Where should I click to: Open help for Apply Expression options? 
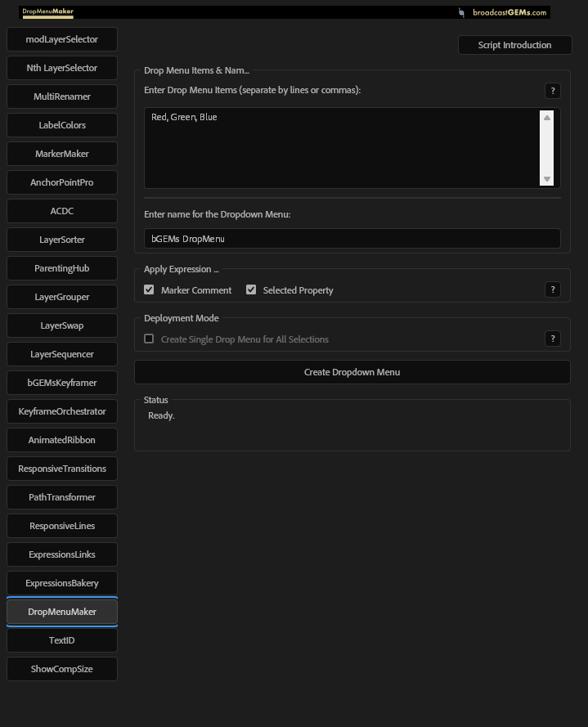click(553, 289)
